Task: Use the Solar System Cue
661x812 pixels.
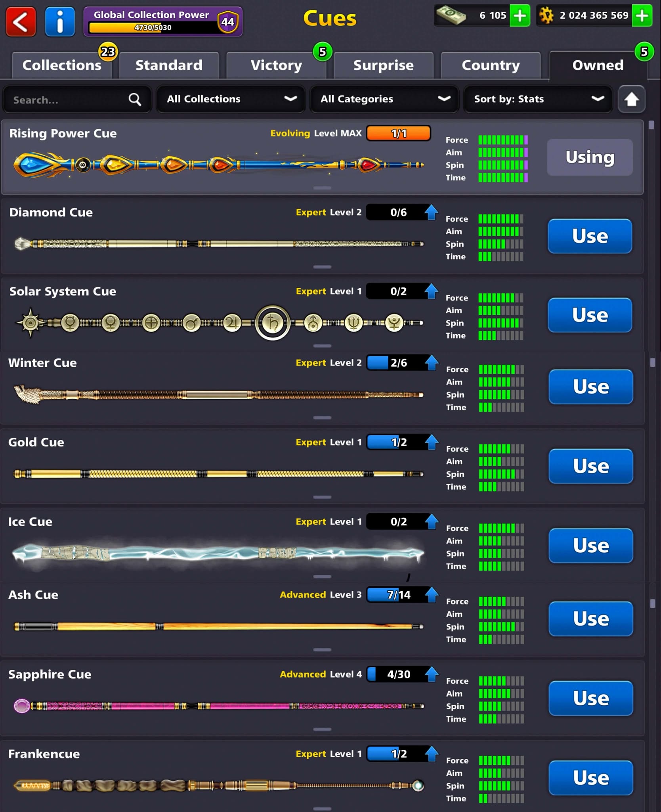Action: tap(590, 315)
